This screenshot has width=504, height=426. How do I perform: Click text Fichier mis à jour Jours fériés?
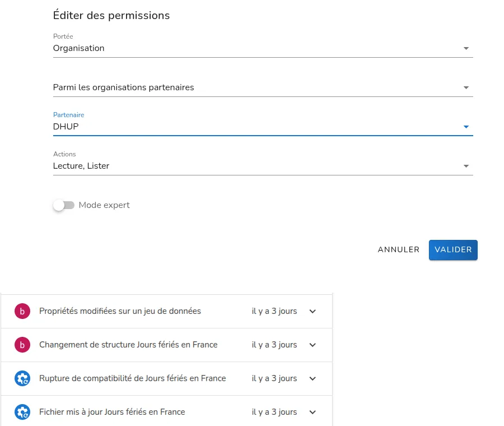[x=93, y=412]
